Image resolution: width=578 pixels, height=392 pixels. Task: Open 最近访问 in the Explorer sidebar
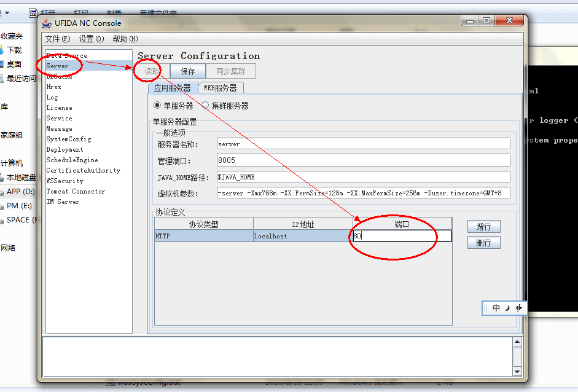(x=21, y=78)
